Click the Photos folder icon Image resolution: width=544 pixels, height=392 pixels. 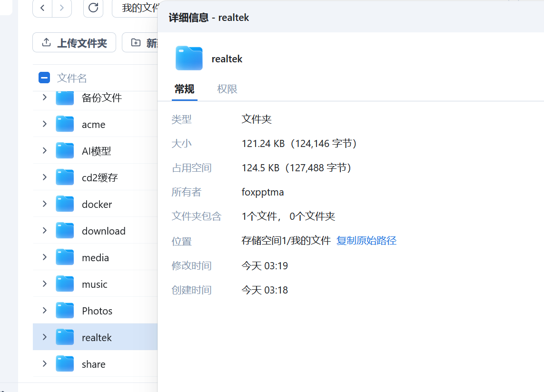click(65, 311)
